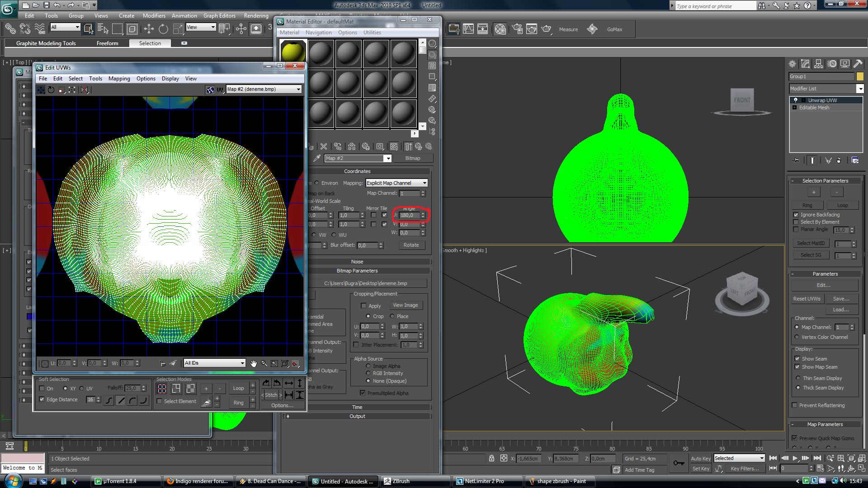Select Image Alpha radio button

pos(368,366)
